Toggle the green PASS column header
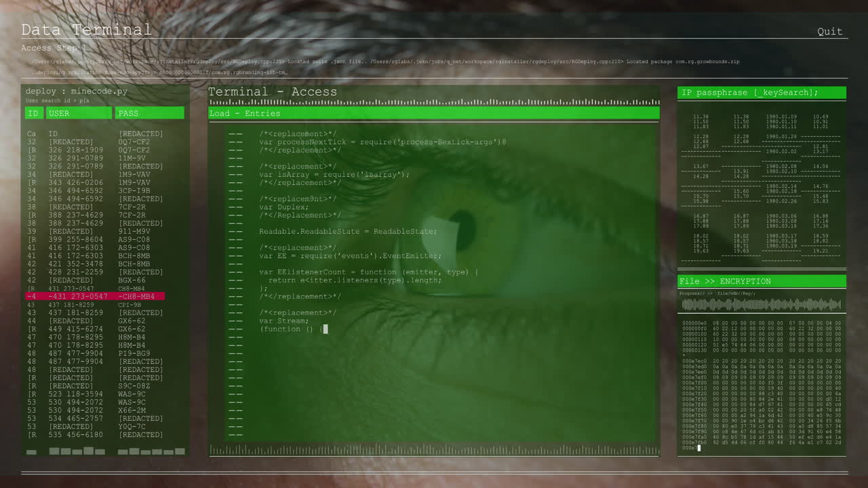 click(149, 113)
